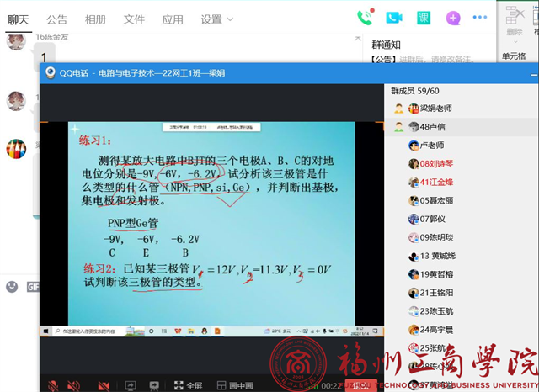This screenshot has height=392, width=539.
Task: Start a group video call
Action: point(393,18)
